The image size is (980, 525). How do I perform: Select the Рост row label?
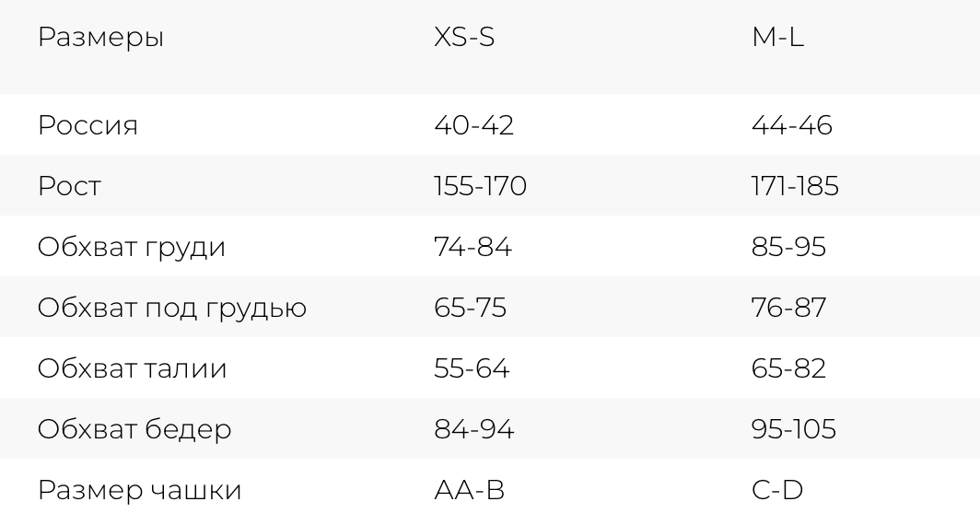click(x=69, y=186)
